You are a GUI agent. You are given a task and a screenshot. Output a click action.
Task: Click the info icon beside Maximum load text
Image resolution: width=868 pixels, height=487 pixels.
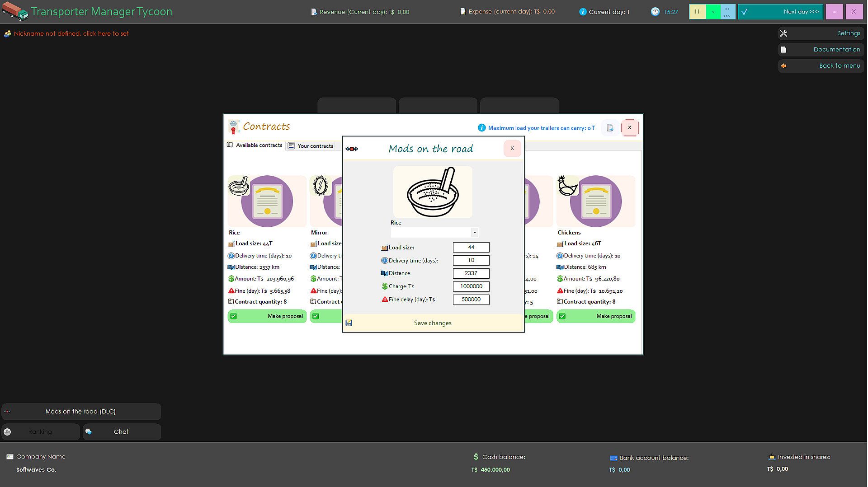[x=481, y=128]
